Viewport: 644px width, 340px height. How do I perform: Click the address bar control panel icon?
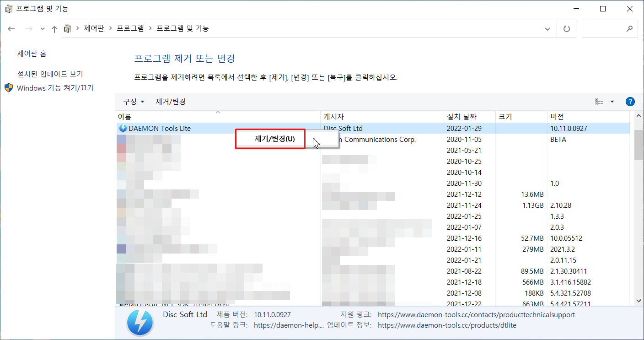click(x=68, y=29)
